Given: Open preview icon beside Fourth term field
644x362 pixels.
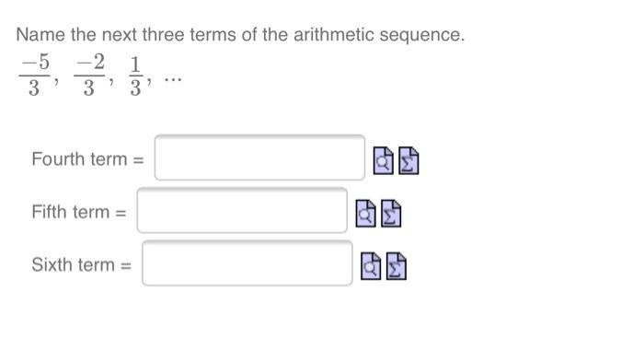Looking at the screenshot, I should pos(384,160).
